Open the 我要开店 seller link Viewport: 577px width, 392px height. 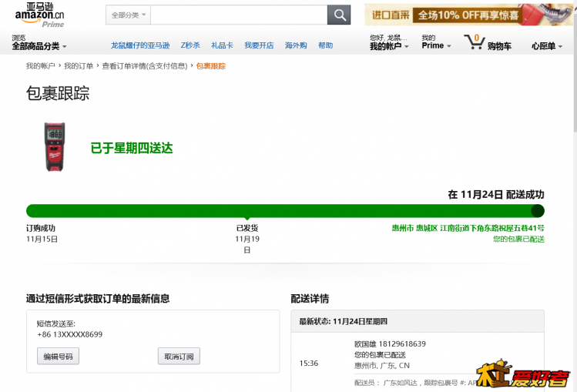[259, 45]
